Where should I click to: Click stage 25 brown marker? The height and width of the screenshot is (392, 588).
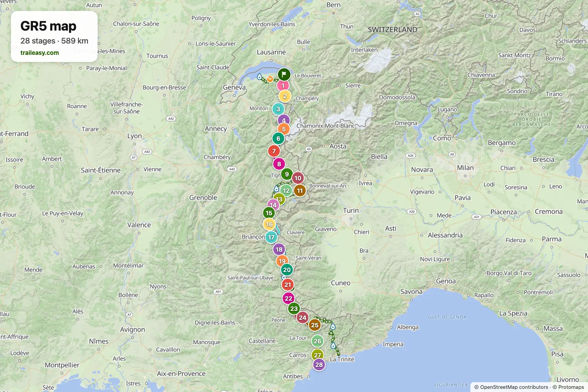coord(315,325)
